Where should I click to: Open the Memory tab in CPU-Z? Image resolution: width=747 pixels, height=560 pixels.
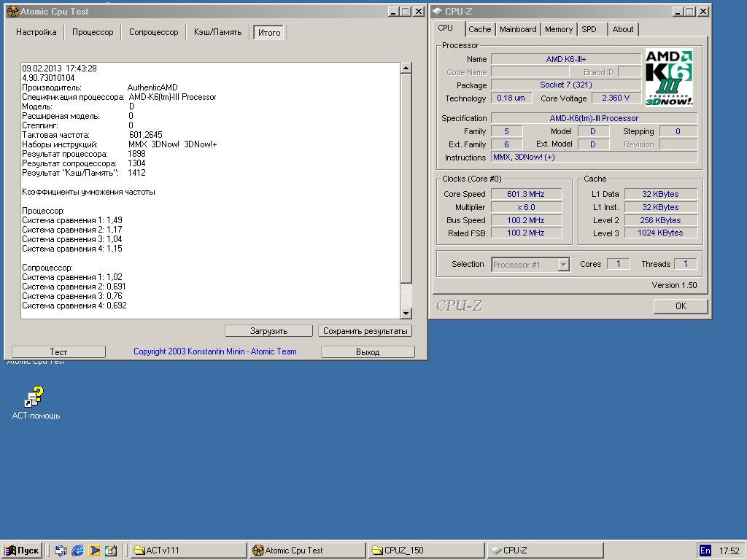click(559, 29)
